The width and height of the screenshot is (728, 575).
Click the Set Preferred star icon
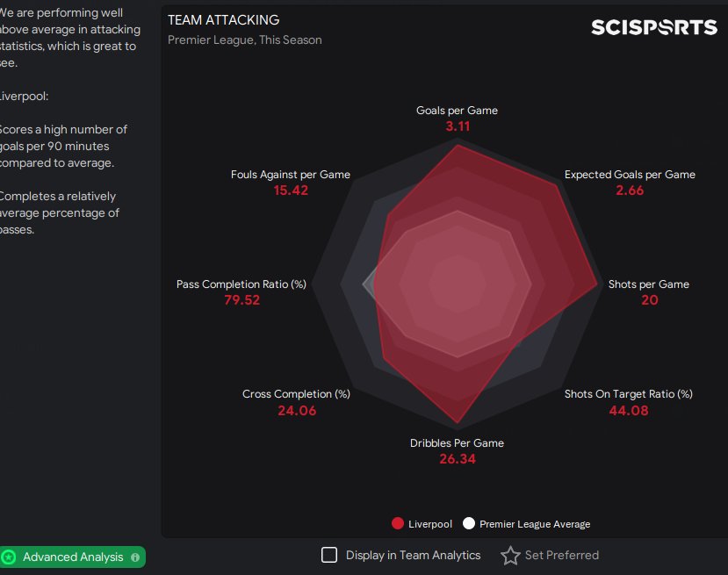click(x=510, y=556)
